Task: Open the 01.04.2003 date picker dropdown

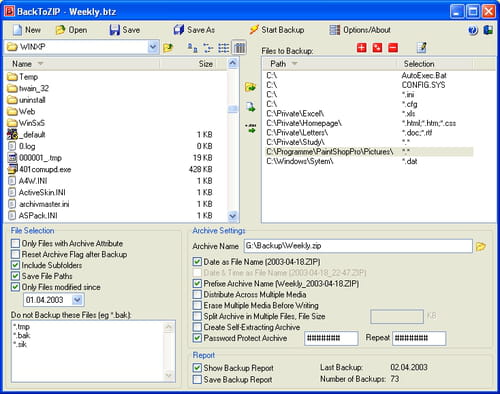Action: pyautogui.click(x=77, y=300)
